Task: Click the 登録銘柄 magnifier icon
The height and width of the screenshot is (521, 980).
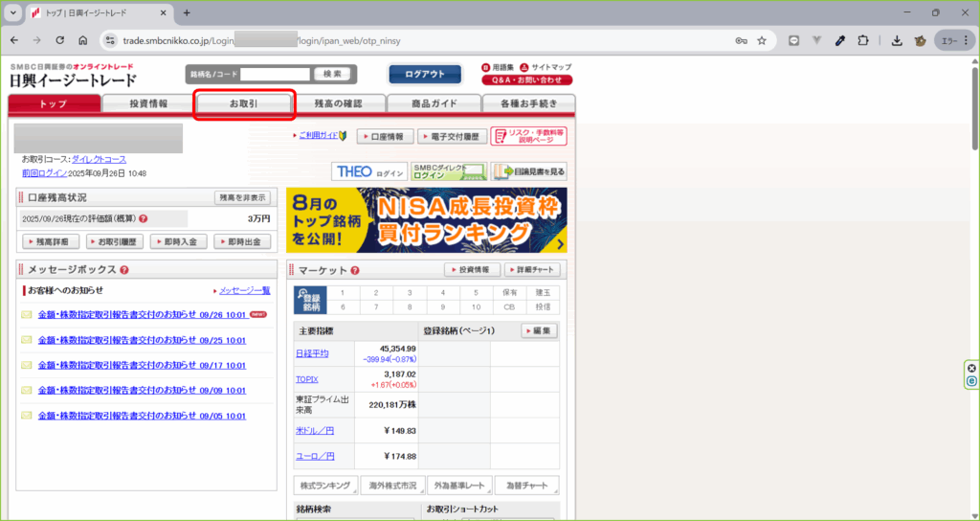Action: click(x=310, y=300)
